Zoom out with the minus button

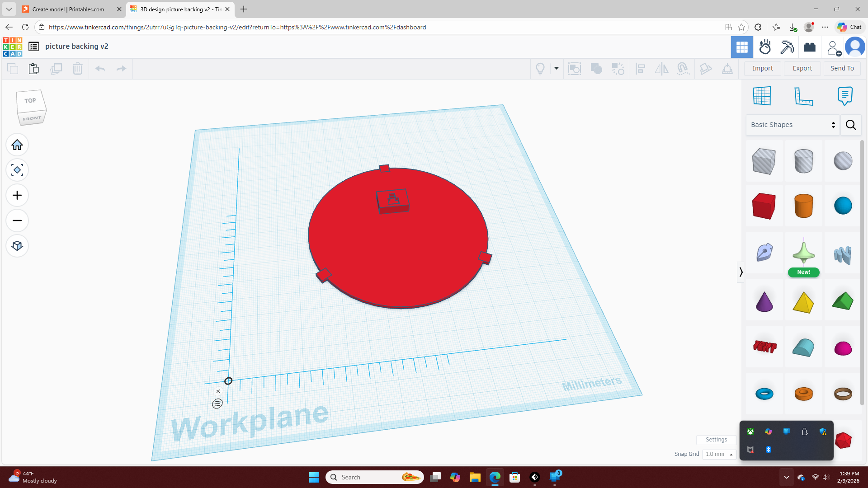pos(17,221)
